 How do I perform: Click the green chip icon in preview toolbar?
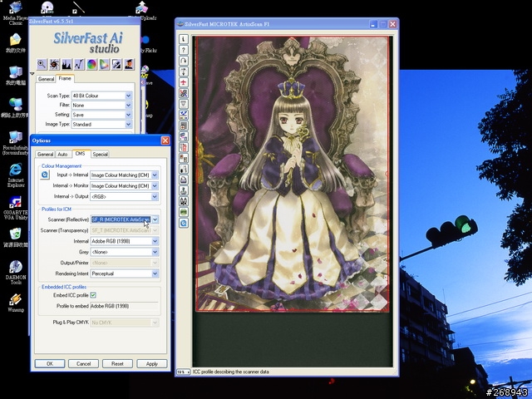184,212
